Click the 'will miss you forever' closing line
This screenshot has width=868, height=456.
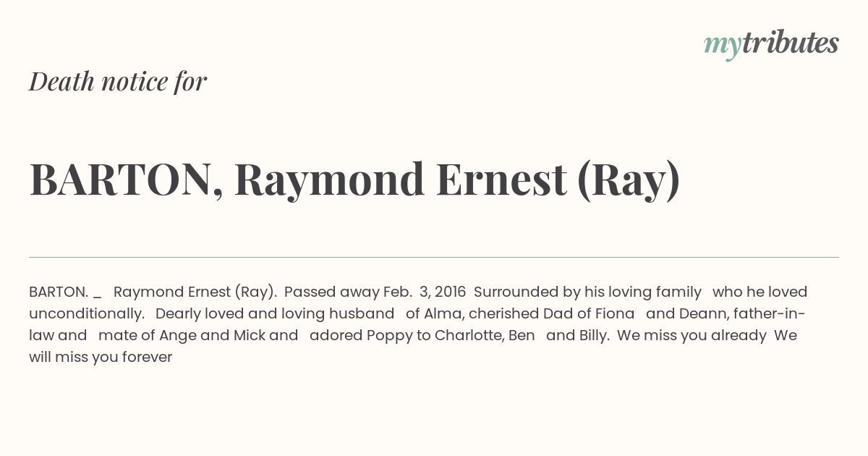[x=101, y=357]
